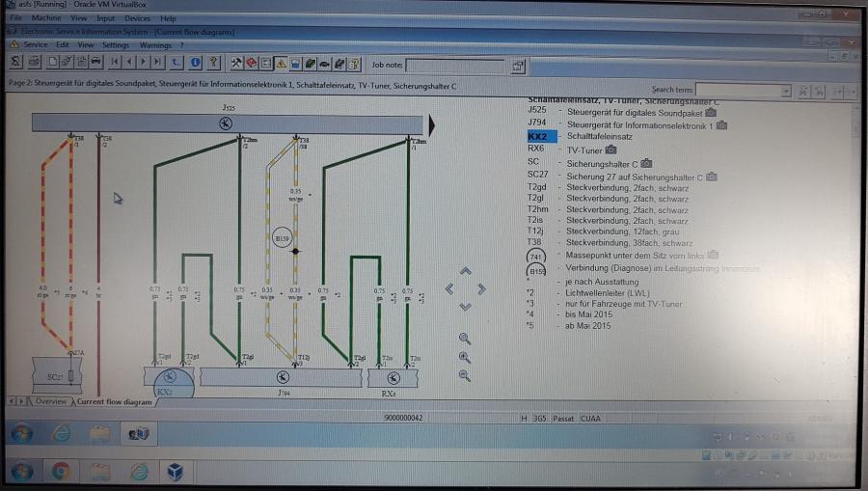
Task: Open the Service menu
Action: pyautogui.click(x=36, y=44)
